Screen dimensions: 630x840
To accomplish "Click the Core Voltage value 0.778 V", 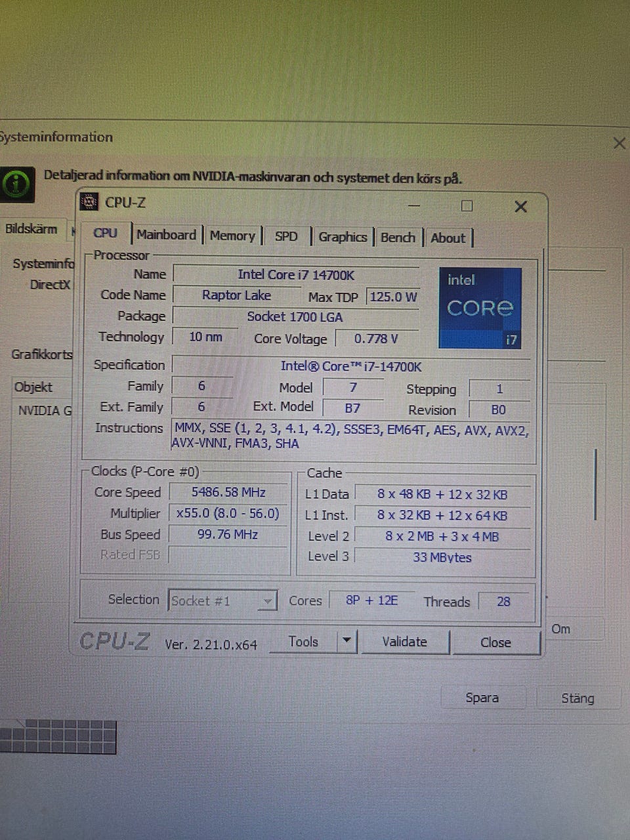I will point(376,339).
